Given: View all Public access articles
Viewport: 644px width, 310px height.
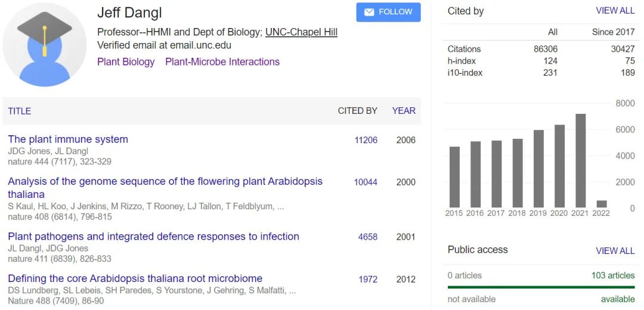Looking at the screenshot, I should [615, 251].
